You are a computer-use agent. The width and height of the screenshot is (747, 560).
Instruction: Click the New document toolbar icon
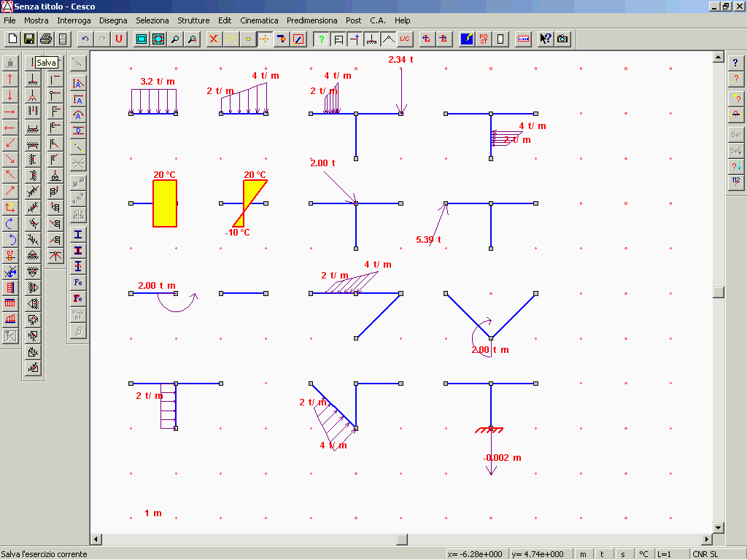coord(12,39)
